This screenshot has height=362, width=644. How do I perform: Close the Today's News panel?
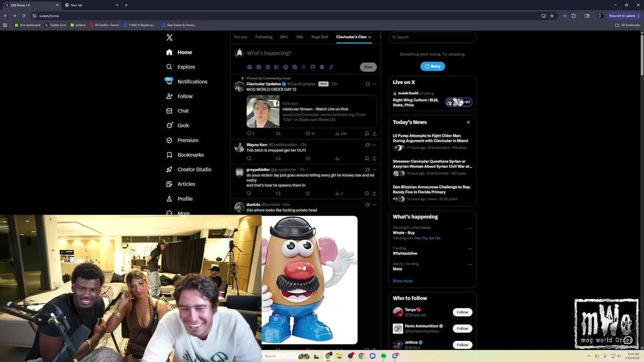pyautogui.click(x=468, y=122)
